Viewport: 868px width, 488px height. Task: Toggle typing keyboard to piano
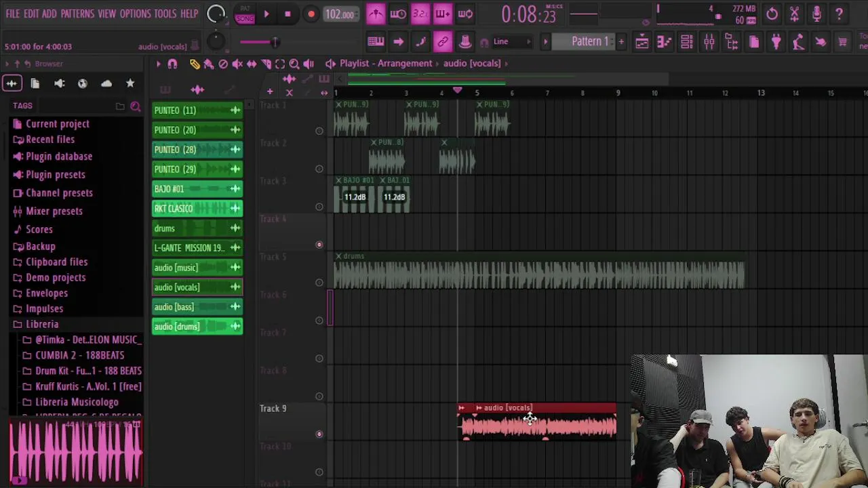(x=376, y=42)
